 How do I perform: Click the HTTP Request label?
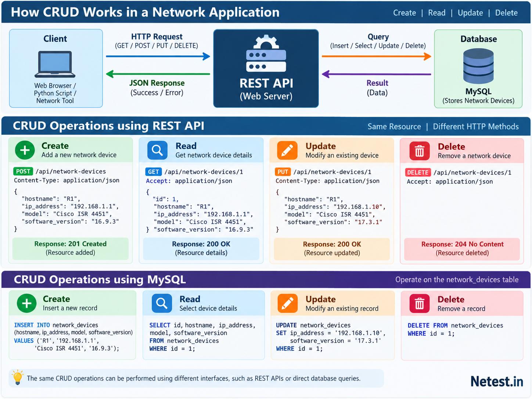coord(157,37)
